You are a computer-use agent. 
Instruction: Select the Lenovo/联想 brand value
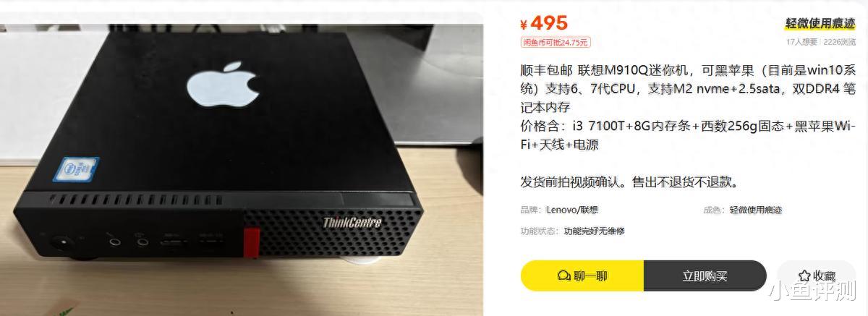pyautogui.click(x=571, y=210)
